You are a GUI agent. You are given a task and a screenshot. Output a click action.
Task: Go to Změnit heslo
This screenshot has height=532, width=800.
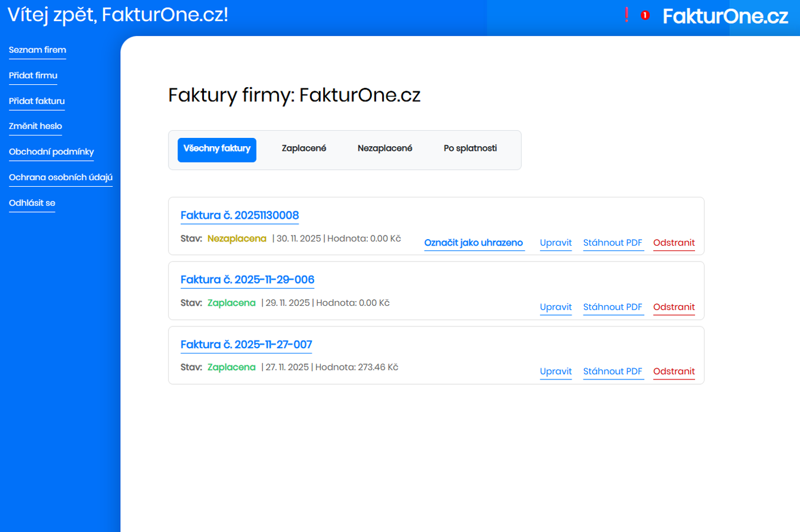coord(35,126)
